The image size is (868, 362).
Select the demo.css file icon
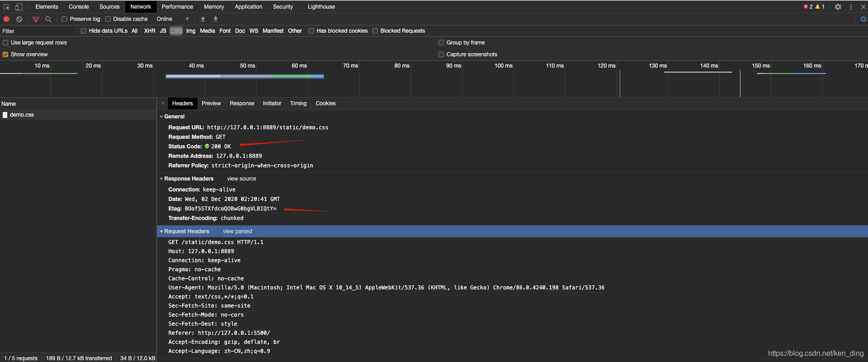[x=5, y=115]
